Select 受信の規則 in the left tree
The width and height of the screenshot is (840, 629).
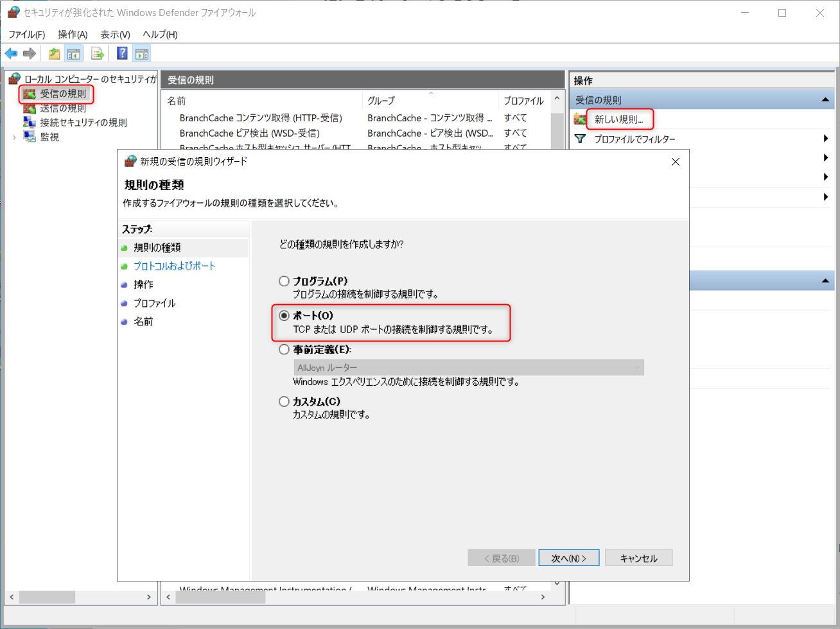pyautogui.click(x=63, y=94)
